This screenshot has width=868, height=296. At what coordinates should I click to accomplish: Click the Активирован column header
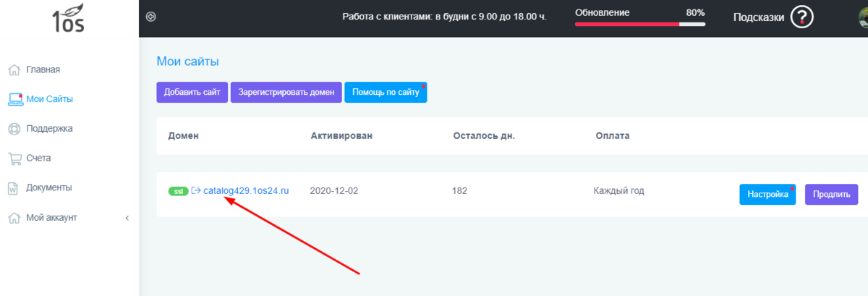coord(342,135)
